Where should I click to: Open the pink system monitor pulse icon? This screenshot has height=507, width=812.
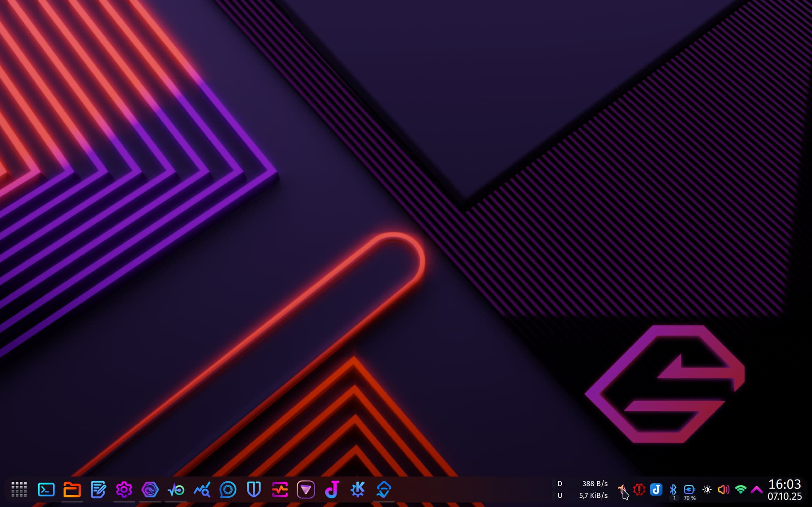pyautogui.click(x=280, y=490)
